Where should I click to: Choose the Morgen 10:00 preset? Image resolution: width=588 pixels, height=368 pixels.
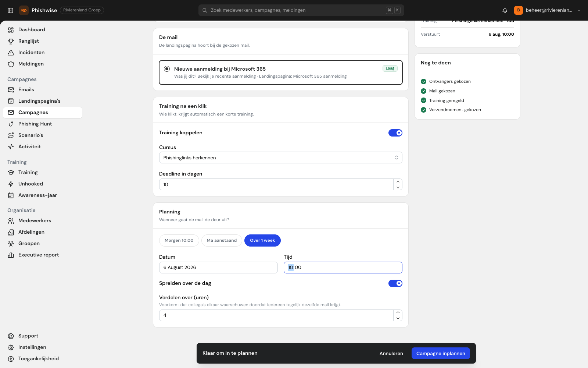click(x=179, y=240)
